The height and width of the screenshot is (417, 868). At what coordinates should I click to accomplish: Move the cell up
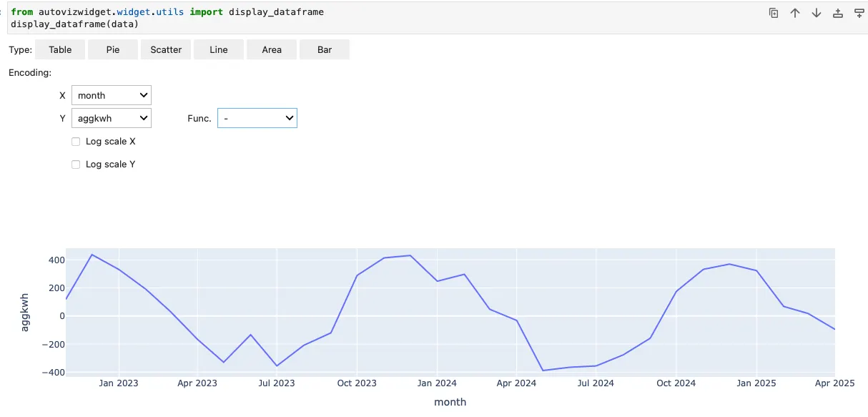(795, 12)
